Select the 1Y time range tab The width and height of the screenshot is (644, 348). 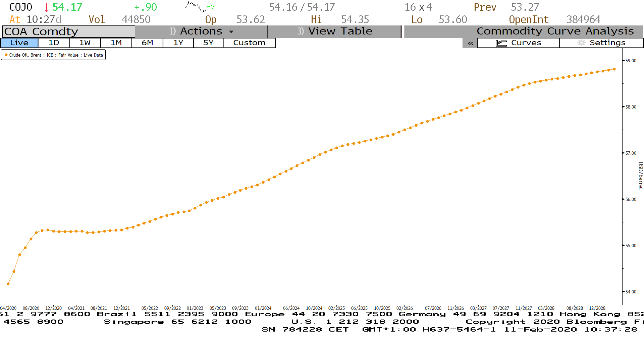coord(178,43)
